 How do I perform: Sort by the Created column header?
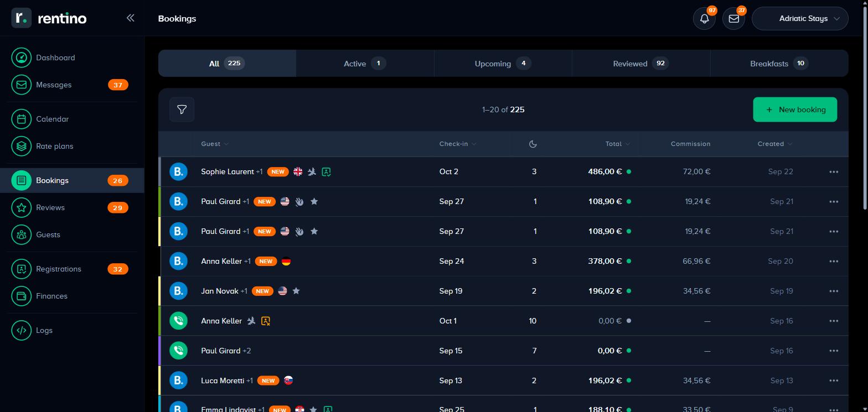[775, 144]
